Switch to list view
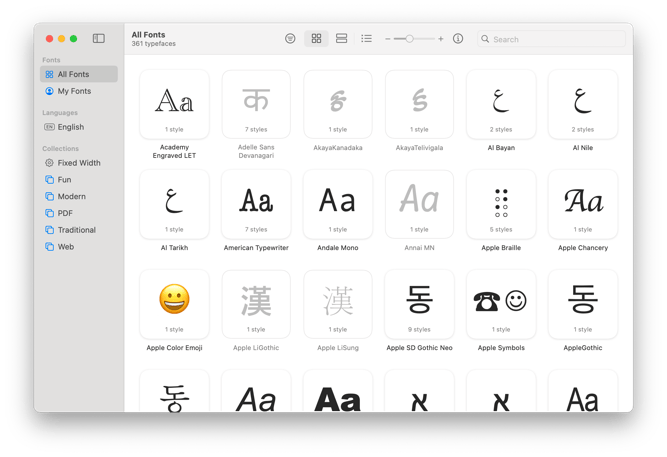Screen dimensions: 667x457 pyautogui.click(x=366, y=39)
